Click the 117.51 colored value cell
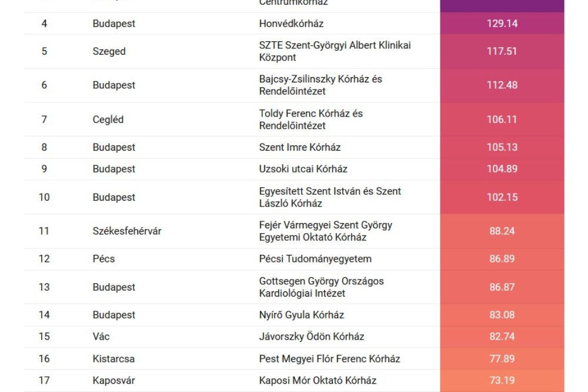 (x=502, y=51)
